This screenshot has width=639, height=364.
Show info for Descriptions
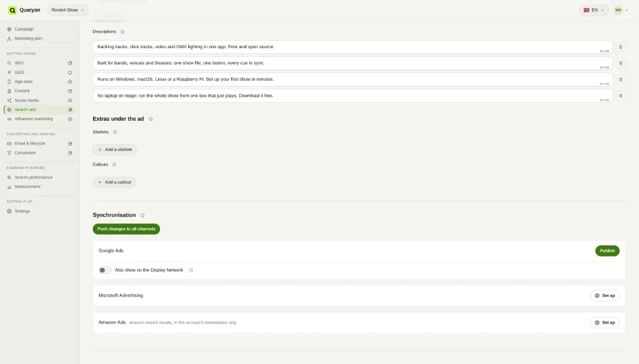(x=122, y=32)
